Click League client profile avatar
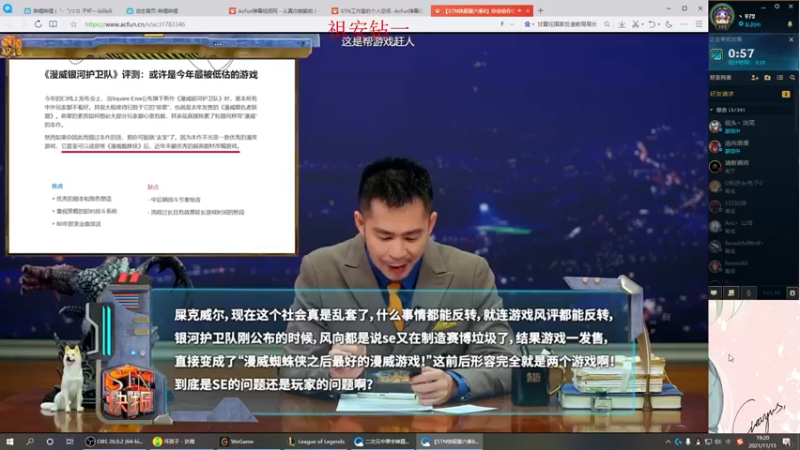 pos(722,16)
